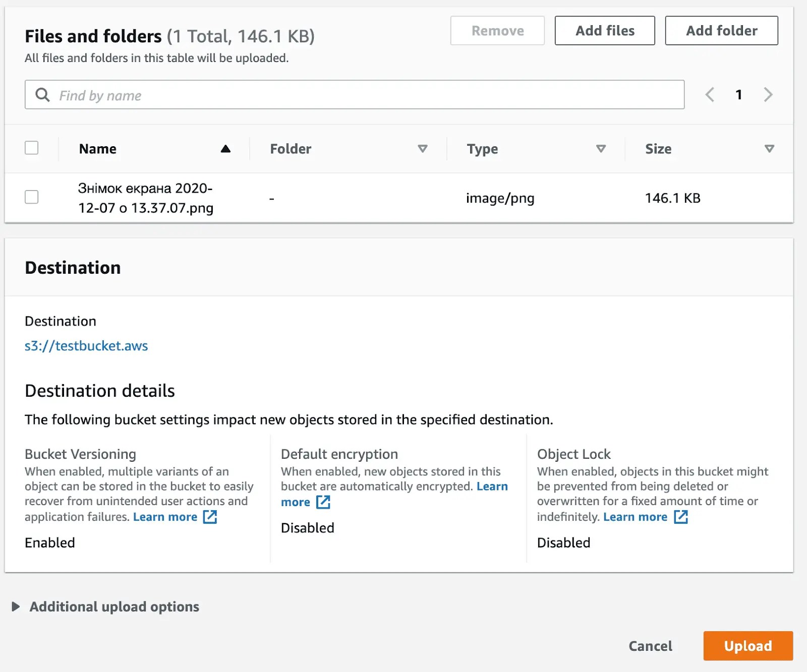
Task: Click the Upload button
Action: point(748,646)
